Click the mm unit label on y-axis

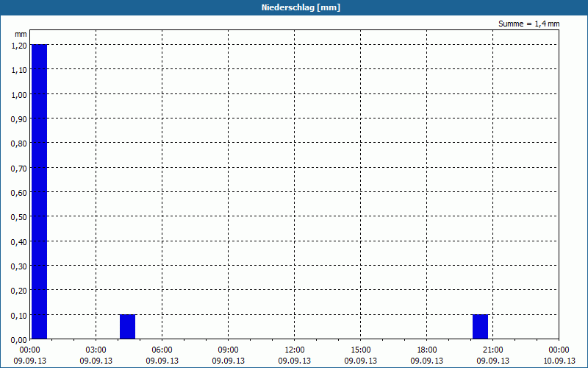coord(21,34)
